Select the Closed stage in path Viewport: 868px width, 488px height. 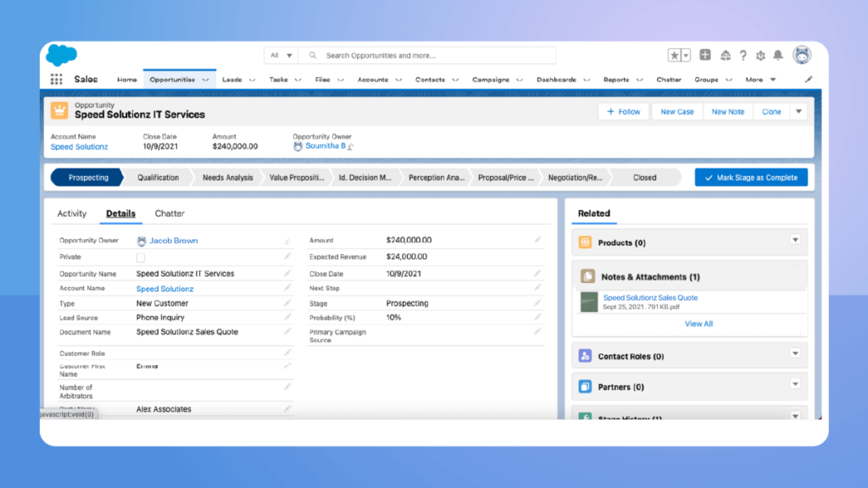(644, 178)
